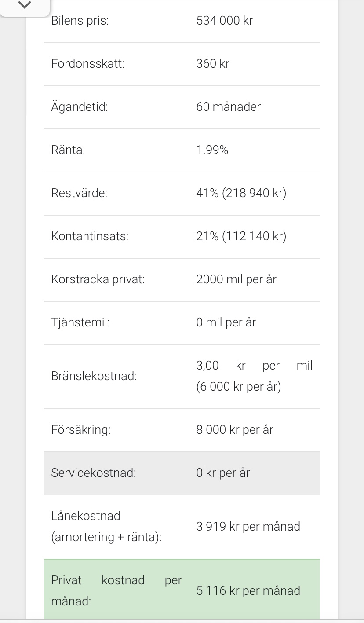The image size is (364, 623).
Task: Select the 60 månader value
Action: (x=228, y=107)
